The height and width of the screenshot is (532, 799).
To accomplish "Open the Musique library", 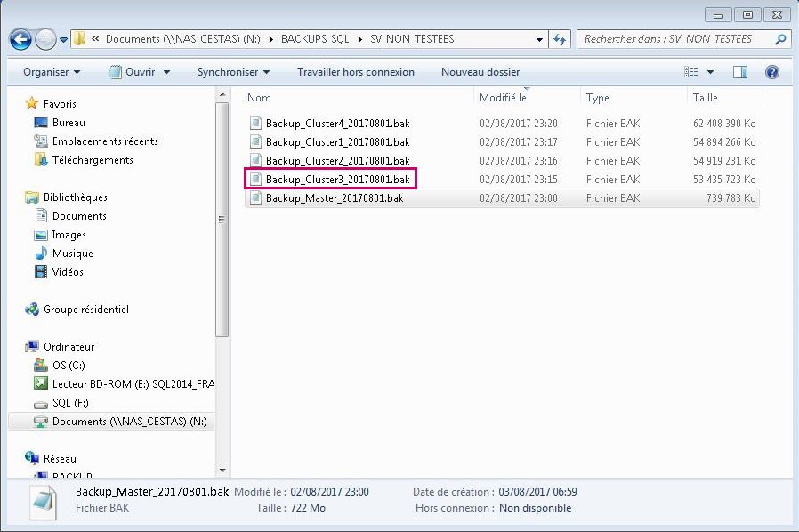I will 72,254.
